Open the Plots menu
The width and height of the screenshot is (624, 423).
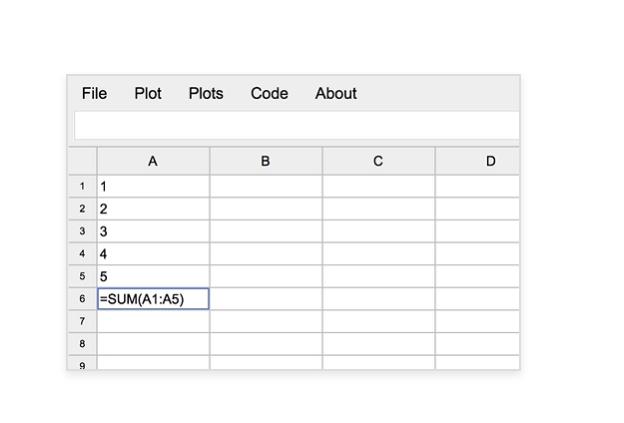point(206,93)
